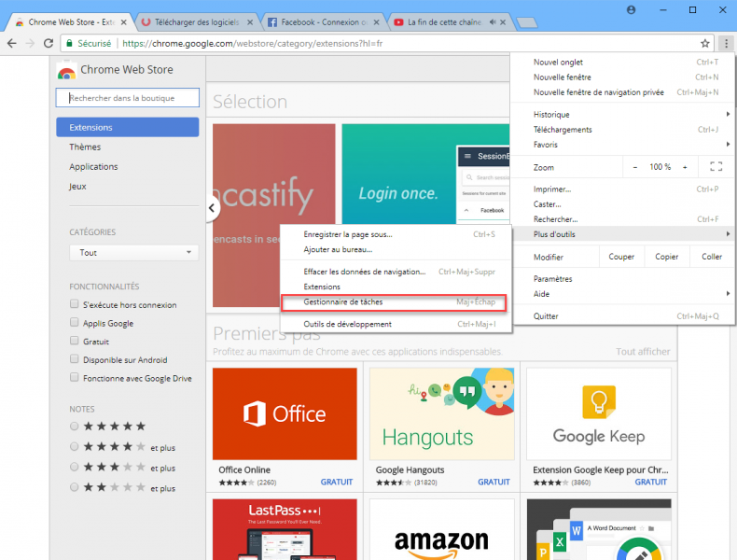737x560 pixels.
Task: Select the five-star rating radio button
Action: click(75, 426)
